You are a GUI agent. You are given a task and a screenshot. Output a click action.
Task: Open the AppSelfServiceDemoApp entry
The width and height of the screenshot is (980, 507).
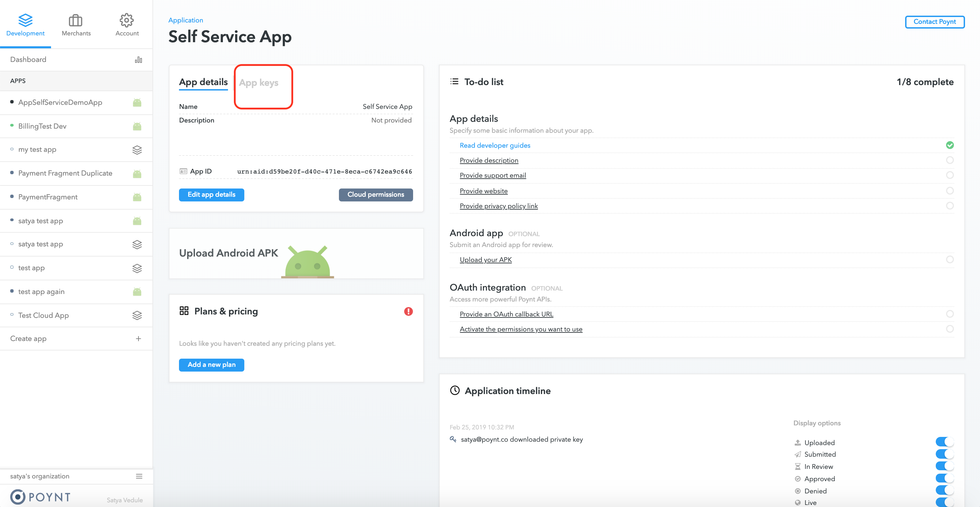(76, 103)
